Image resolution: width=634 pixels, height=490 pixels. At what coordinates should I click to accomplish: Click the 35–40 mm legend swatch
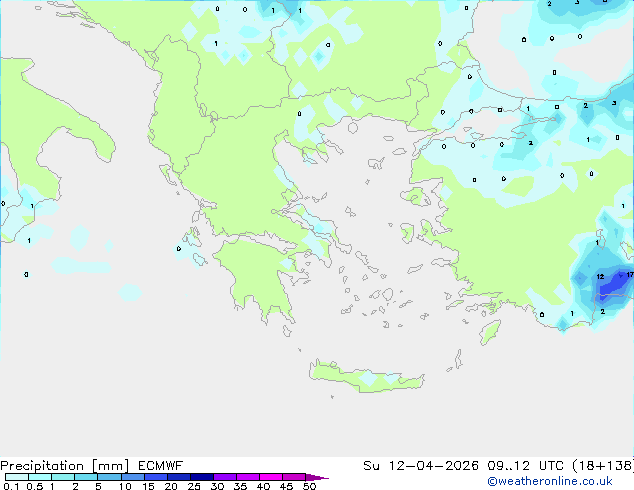point(248,477)
